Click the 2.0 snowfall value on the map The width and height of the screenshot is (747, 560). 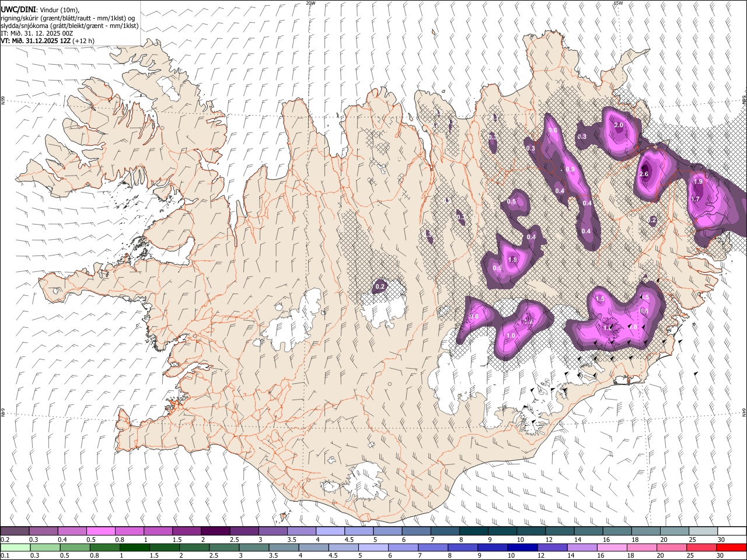click(x=619, y=125)
